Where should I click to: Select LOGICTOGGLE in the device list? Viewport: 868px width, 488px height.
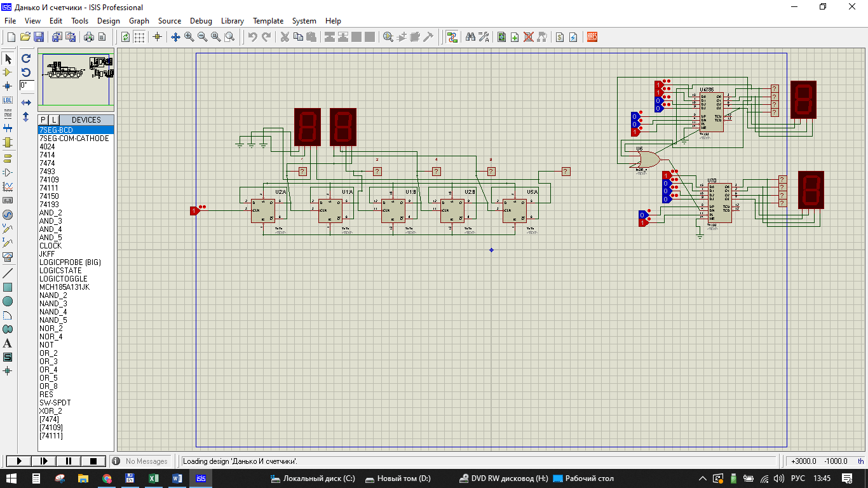click(x=64, y=279)
